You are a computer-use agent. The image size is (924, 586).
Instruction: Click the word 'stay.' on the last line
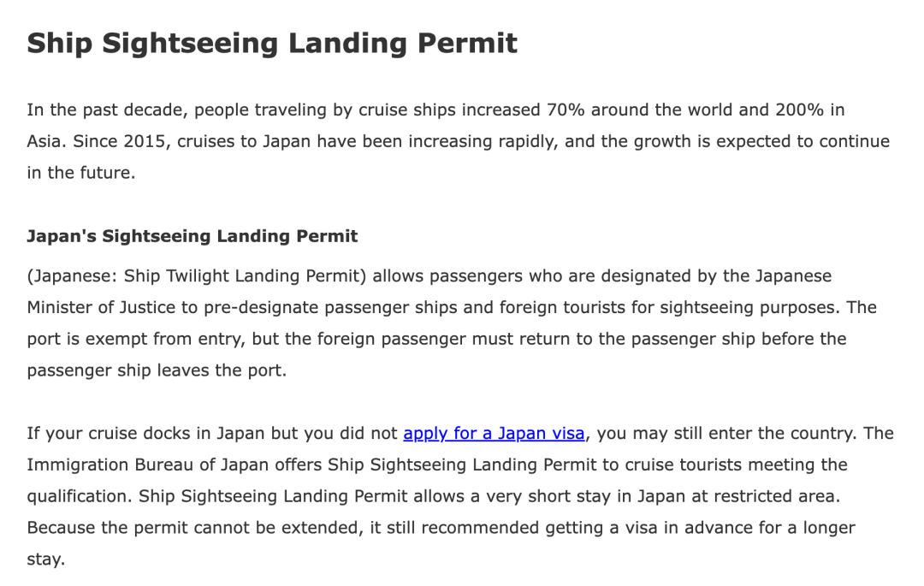pyautogui.click(x=46, y=559)
